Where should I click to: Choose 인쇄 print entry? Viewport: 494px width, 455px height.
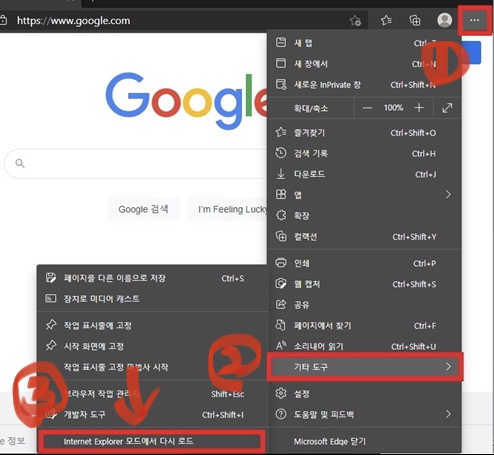coord(364,263)
